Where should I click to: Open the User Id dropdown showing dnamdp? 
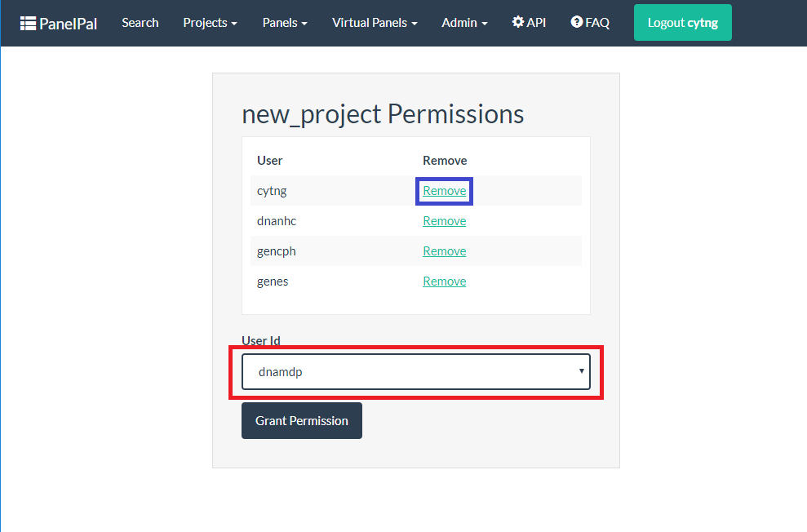coord(416,371)
